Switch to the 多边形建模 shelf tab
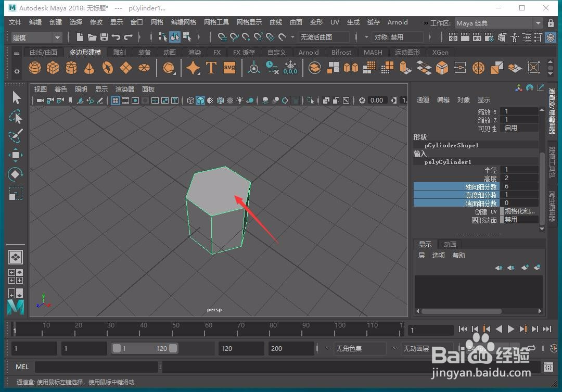 pos(85,53)
